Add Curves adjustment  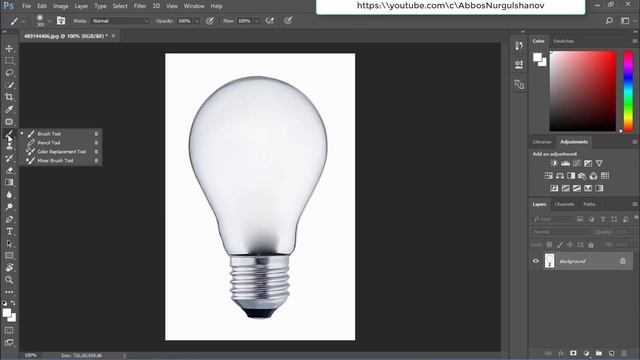point(577,163)
